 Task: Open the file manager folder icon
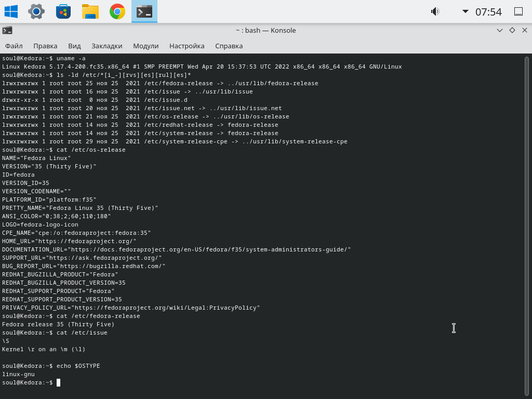pyautogui.click(x=90, y=11)
